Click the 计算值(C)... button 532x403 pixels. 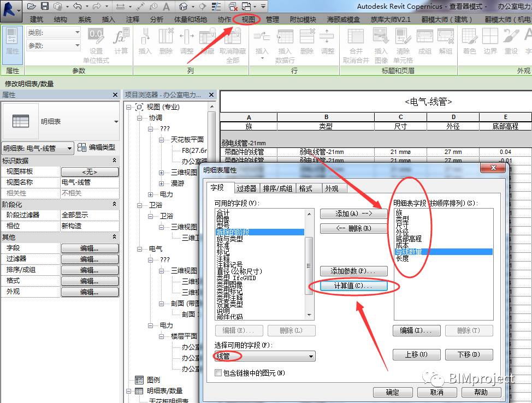point(353,286)
